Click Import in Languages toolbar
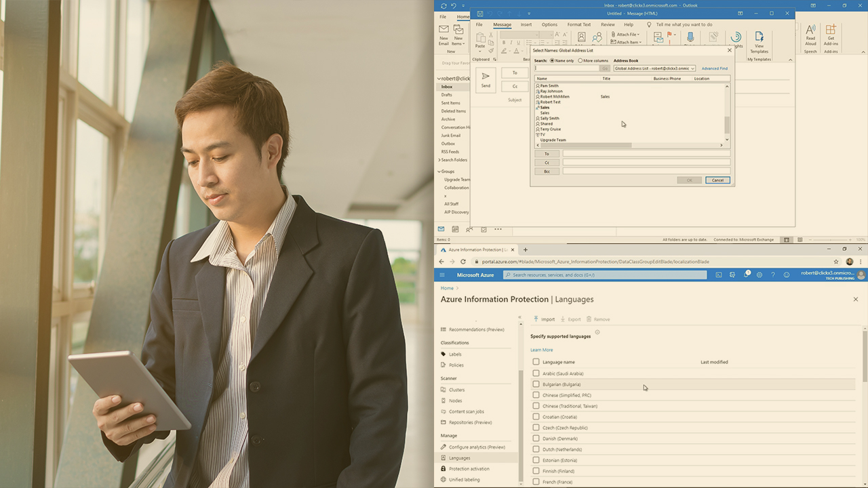This screenshot has width=868, height=488. (x=543, y=319)
